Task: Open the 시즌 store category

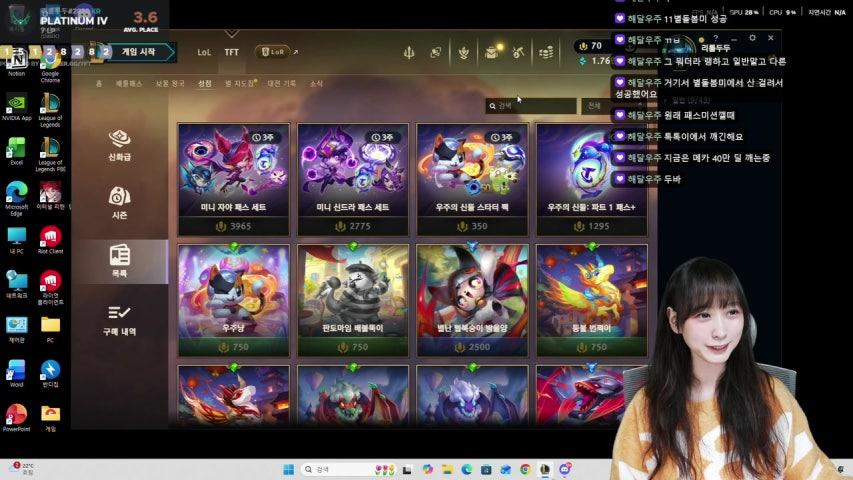Action: [x=120, y=202]
